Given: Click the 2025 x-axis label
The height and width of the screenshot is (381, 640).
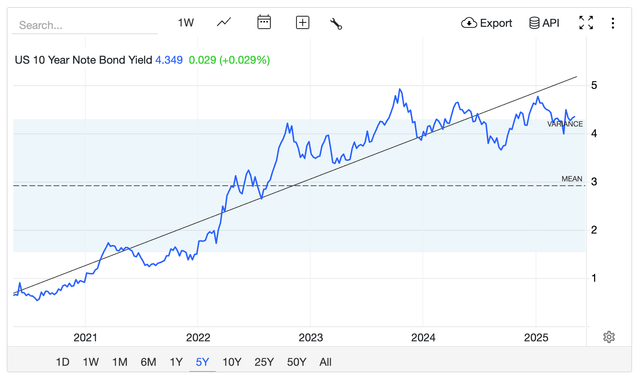Looking at the screenshot, I should pos(536,338).
